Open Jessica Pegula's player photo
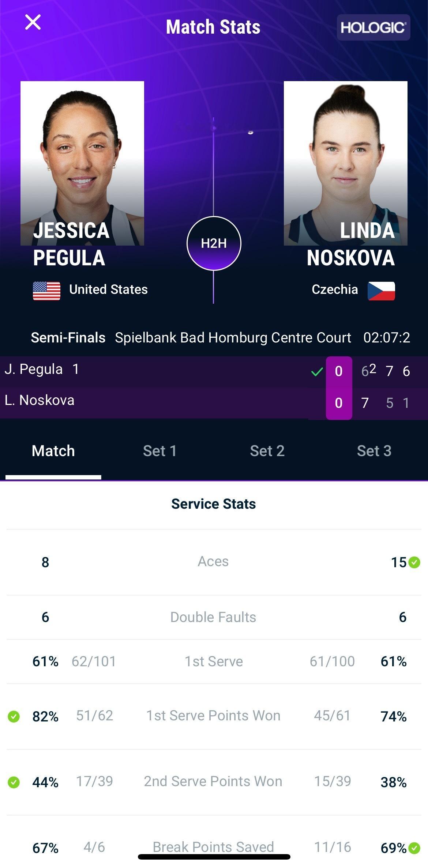The height and width of the screenshot is (868, 428). [82, 163]
